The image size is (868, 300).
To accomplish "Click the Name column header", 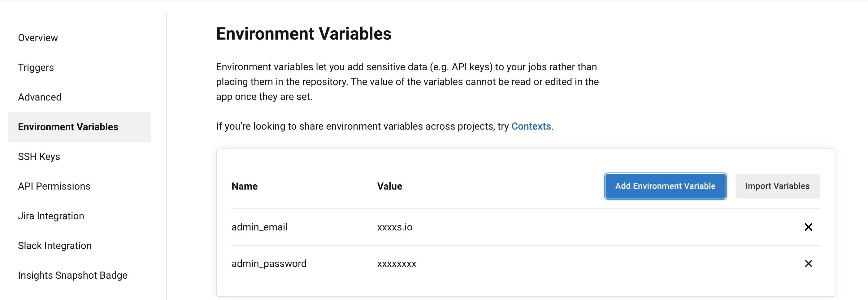I will tap(244, 186).
